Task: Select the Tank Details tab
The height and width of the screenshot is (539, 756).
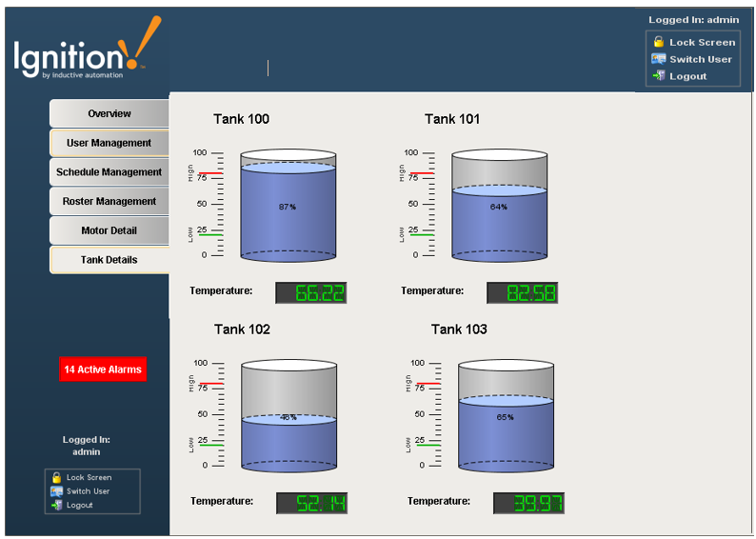Action: (x=109, y=259)
